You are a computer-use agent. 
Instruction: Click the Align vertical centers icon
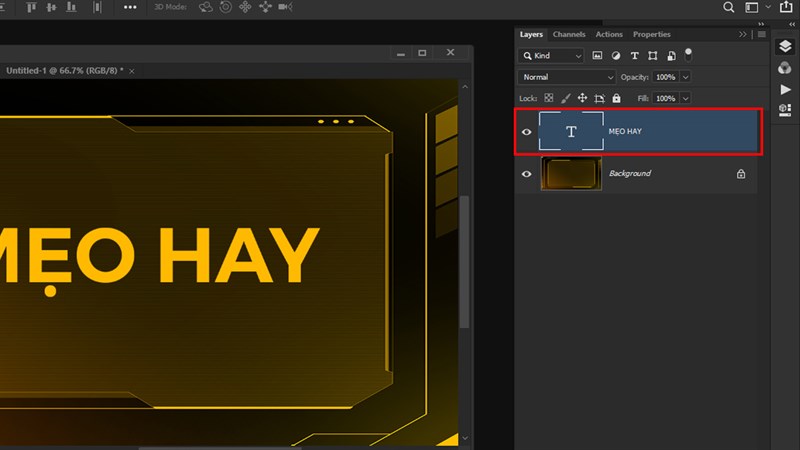[x=52, y=7]
